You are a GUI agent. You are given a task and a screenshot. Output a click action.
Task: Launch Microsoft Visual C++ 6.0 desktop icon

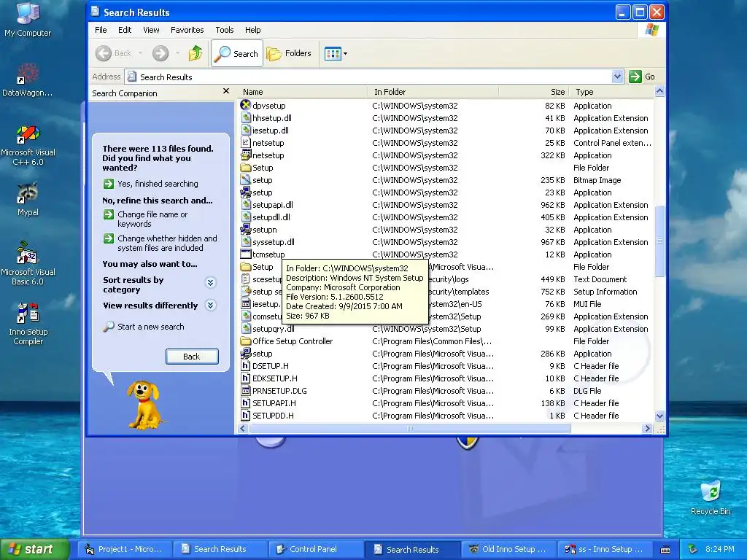point(28,145)
